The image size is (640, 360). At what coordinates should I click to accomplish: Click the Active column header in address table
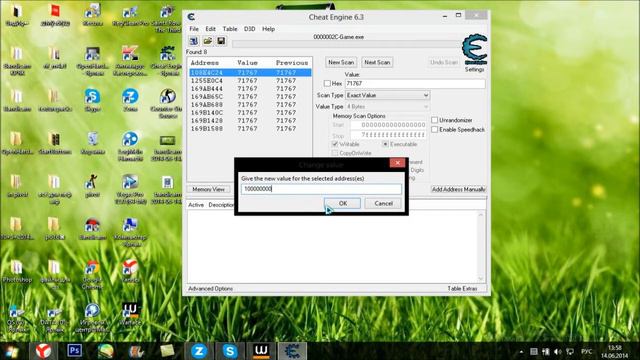tap(196, 205)
